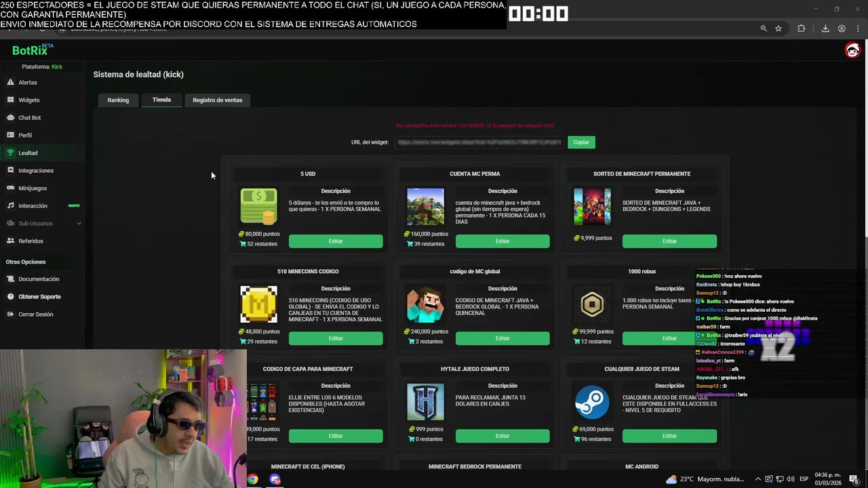
Task: Edit the 5 USD reward
Action: tap(336, 241)
